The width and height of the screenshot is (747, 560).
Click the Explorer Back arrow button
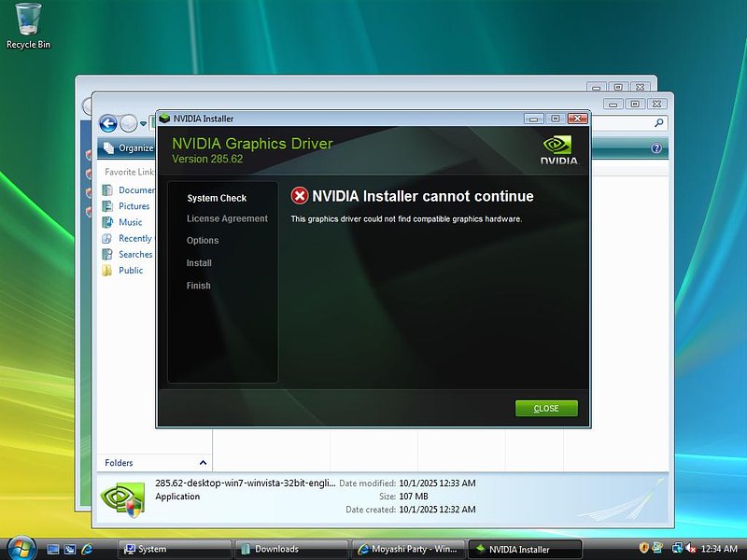pyautogui.click(x=108, y=123)
